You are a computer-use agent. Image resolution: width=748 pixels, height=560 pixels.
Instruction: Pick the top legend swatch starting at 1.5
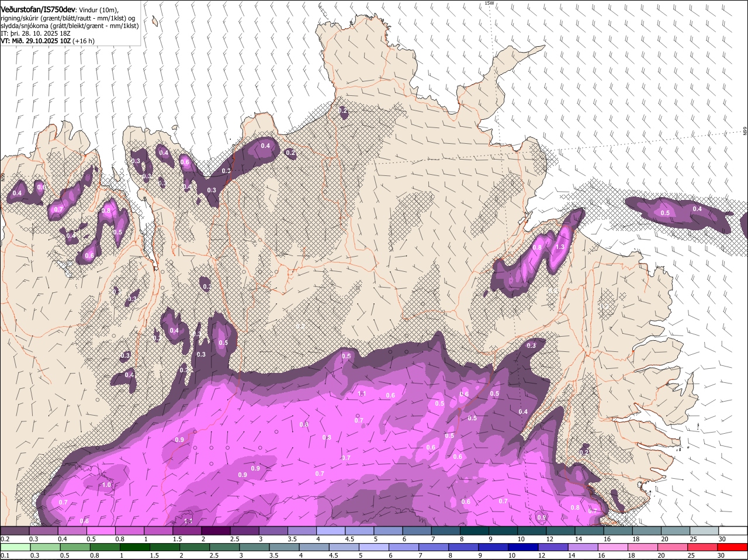pos(187,531)
